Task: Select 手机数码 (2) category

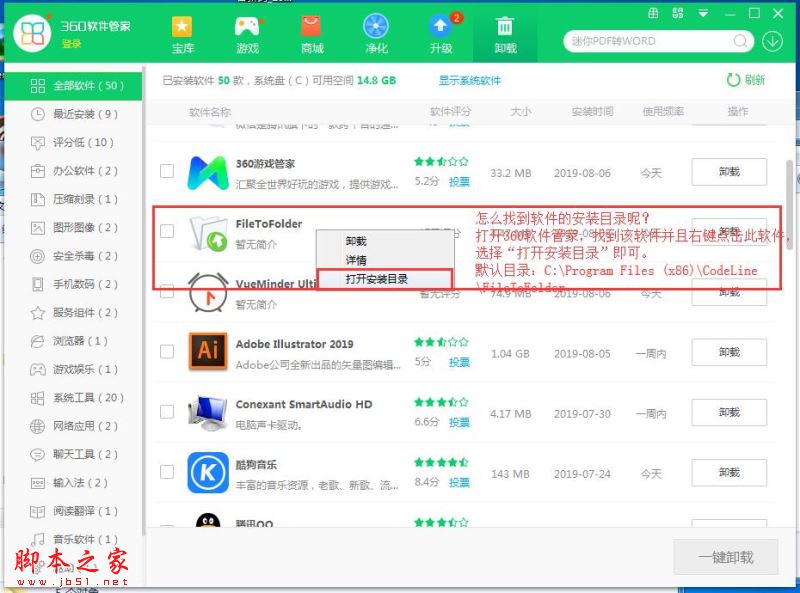Action: (x=73, y=284)
